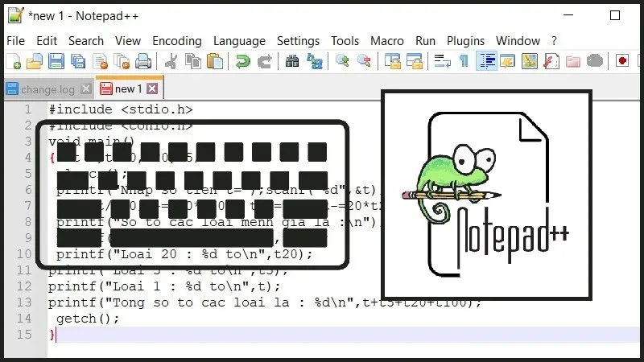Switch to the change.log tab

(x=48, y=89)
